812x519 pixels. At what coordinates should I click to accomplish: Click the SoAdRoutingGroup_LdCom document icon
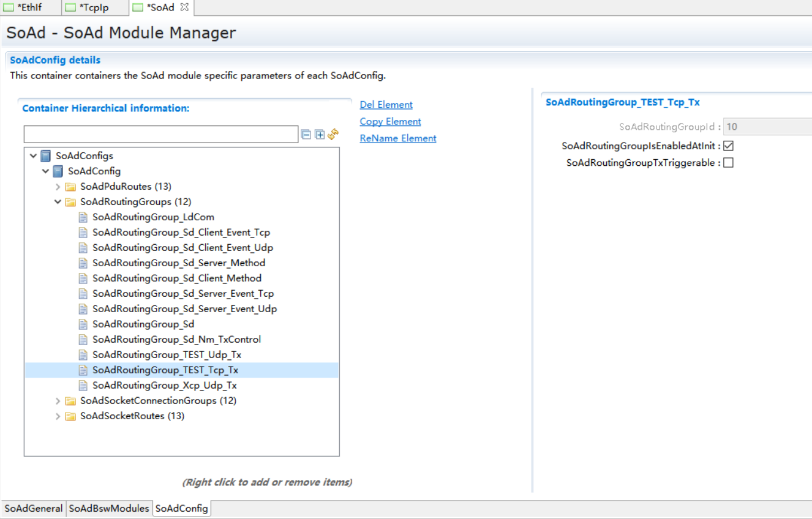point(83,217)
